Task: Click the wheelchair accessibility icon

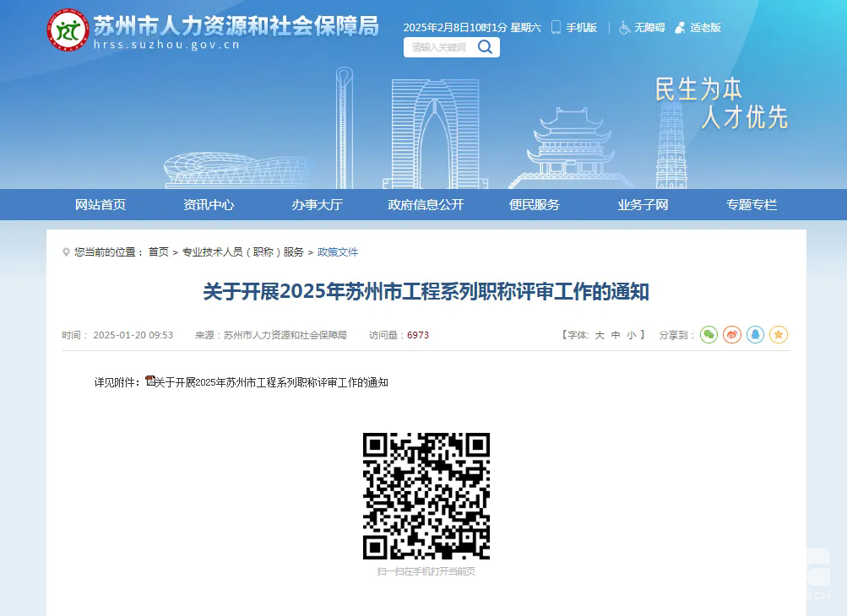Action: 624,28
